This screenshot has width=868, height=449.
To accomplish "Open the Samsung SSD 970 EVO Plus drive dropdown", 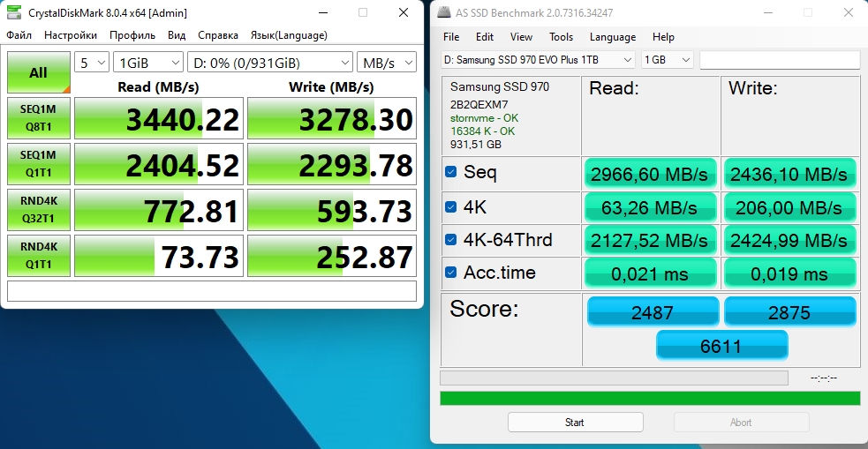I will [x=538, y=60].
